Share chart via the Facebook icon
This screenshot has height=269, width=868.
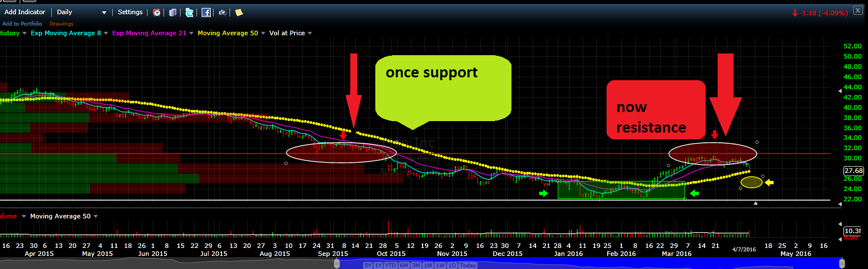pos(206,12)
